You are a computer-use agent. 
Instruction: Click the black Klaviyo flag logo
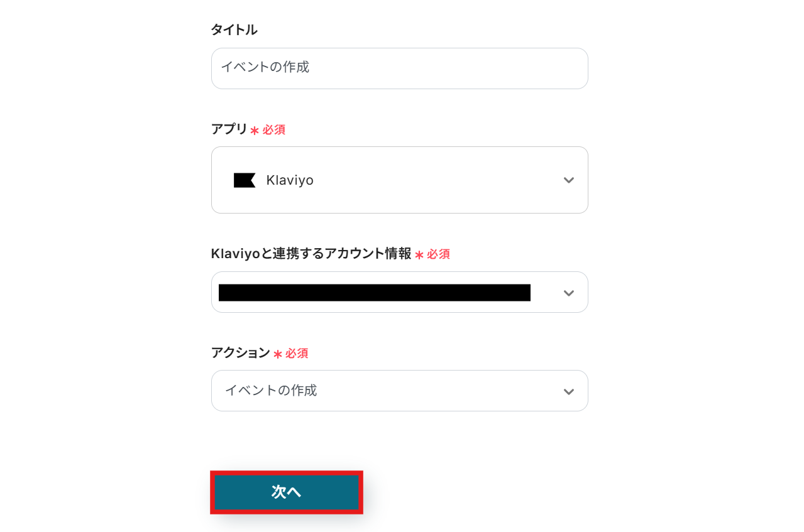click(245, 180)
